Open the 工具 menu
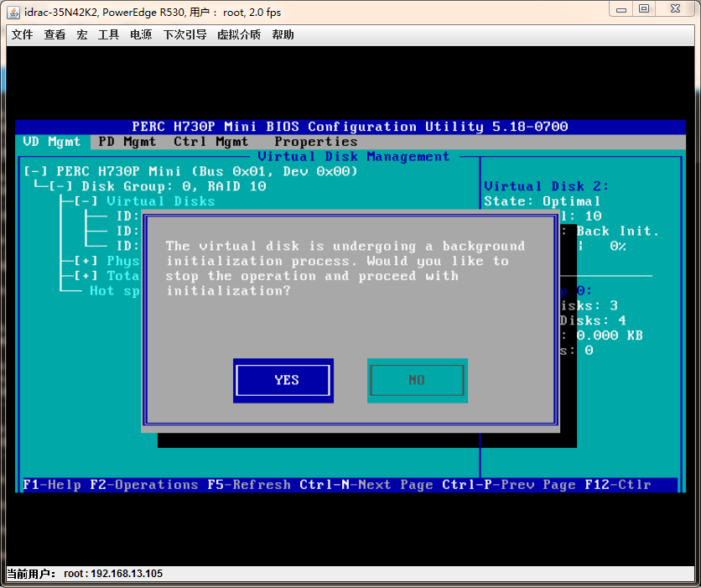The width and height of the screenshot is (701, 588). point(109,34)
